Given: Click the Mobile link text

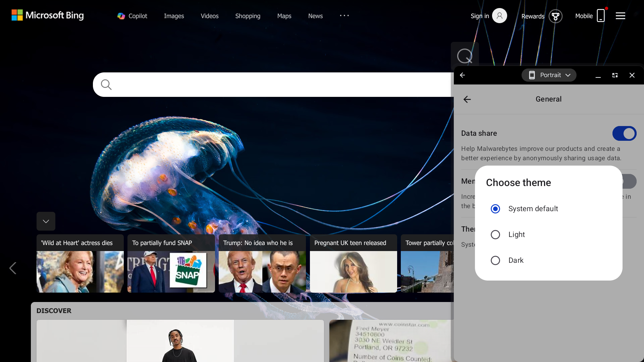Looking at the screenshot, I should (584, 16).
